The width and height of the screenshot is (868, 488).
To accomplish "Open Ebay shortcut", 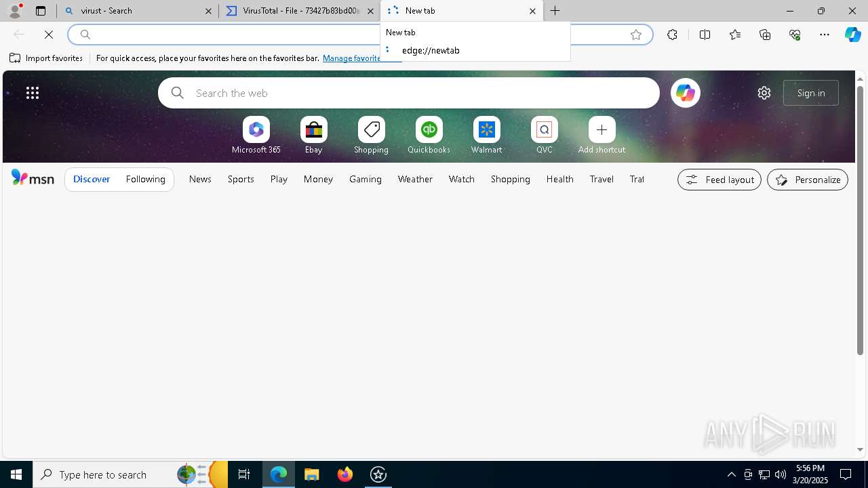I will [314, 136].
